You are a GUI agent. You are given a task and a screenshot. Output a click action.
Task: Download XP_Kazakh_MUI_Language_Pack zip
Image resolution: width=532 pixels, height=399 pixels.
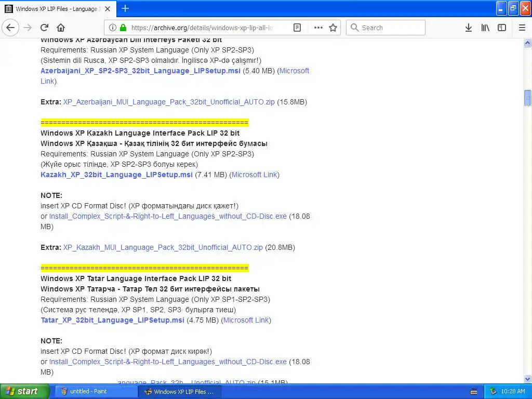click(x=163, y=248)
